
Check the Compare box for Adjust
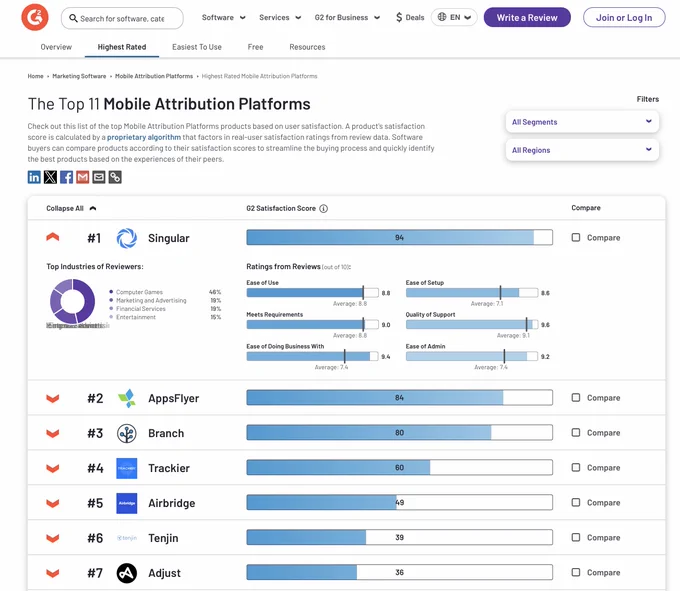(575, 572)
